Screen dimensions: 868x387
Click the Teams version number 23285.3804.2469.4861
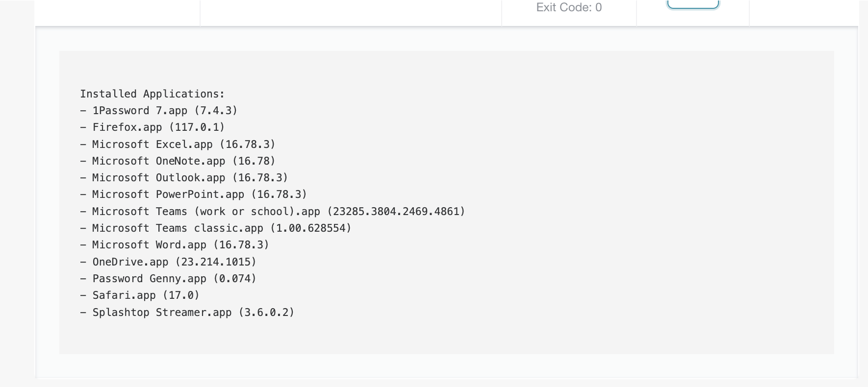click(x=396, y=212)
